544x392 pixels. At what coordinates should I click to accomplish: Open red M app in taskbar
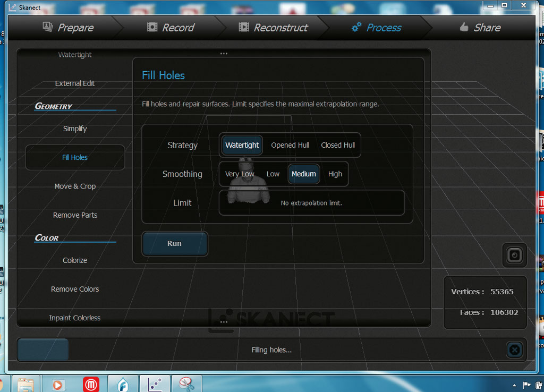[91, 385]
